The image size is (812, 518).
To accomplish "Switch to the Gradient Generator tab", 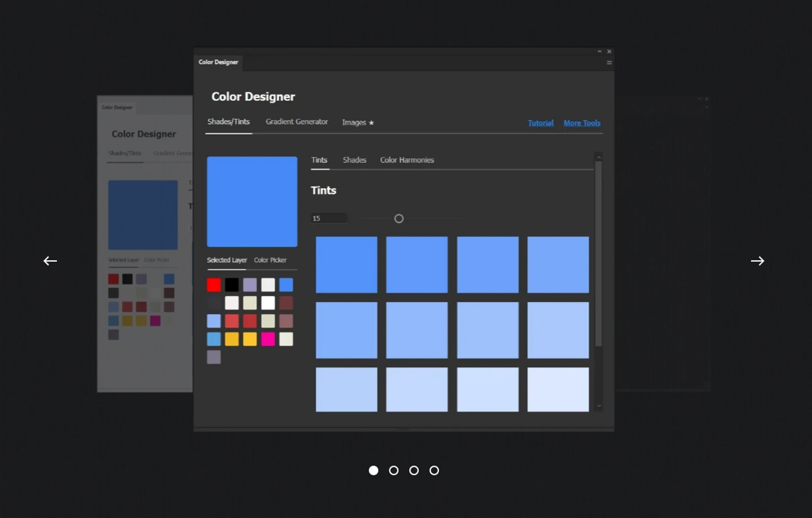I will point(297,122).
